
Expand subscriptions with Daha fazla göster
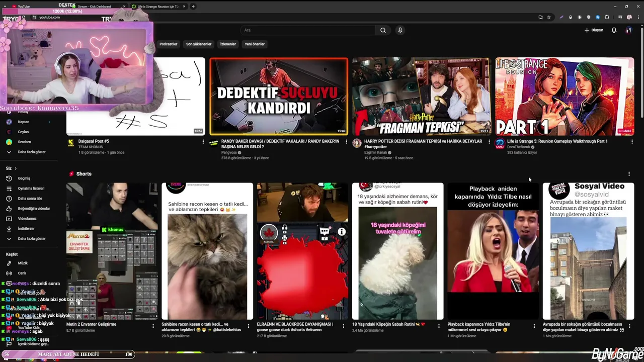click(31, 152)
